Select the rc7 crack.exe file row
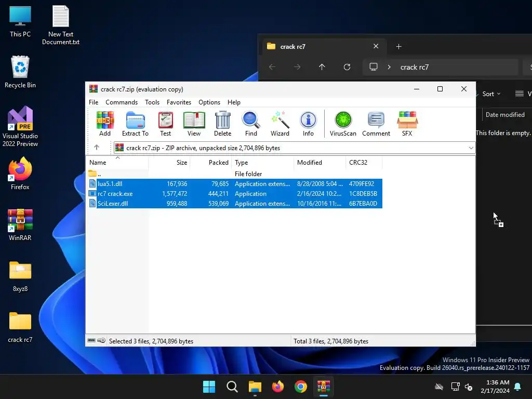This screenshot has height=399, width=532. 235,193
